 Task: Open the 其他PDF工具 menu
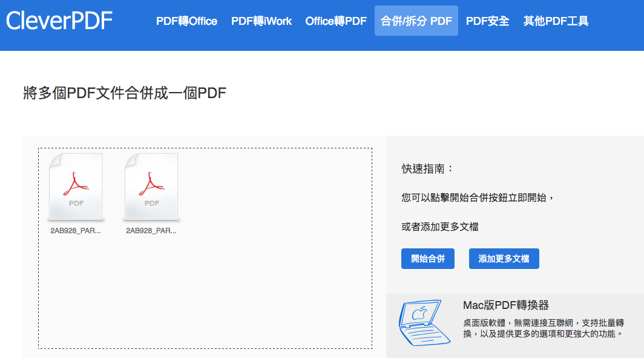pos(556,21)
